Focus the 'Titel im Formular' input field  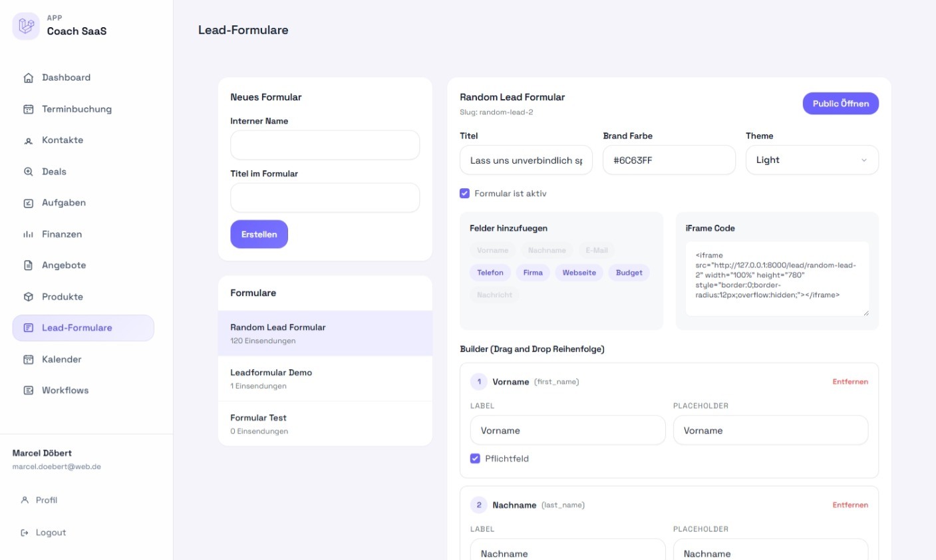(x=325, y=198)
